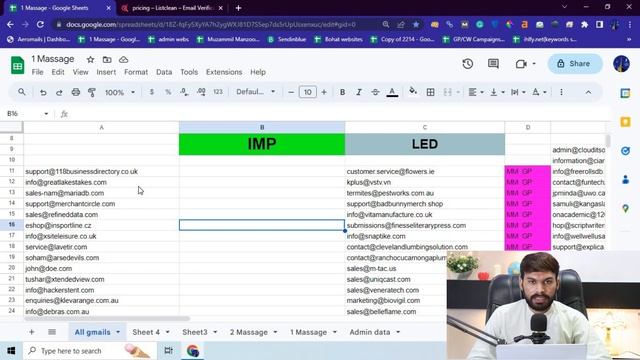Open Tasks in side panel

(625, 151)
